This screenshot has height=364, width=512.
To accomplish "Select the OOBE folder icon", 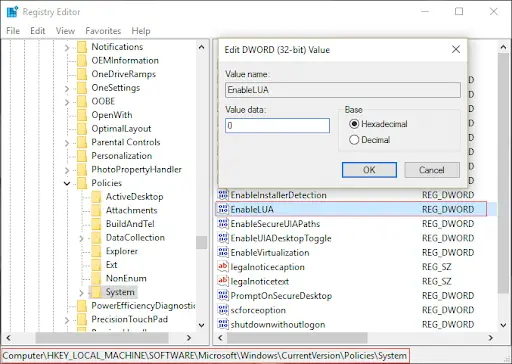I will point(82,101).
